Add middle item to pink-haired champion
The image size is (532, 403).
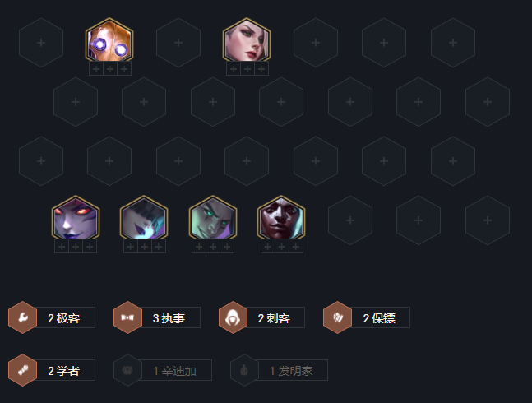coord(247,69)
